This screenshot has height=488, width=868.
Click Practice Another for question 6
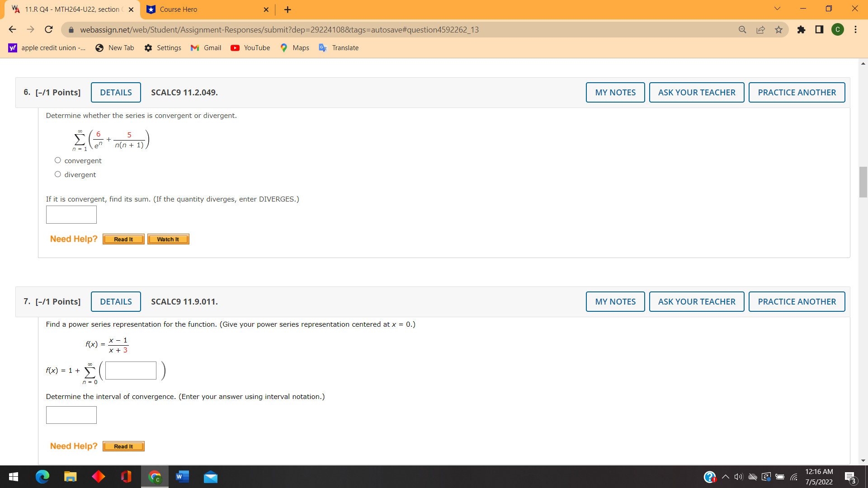797,93
